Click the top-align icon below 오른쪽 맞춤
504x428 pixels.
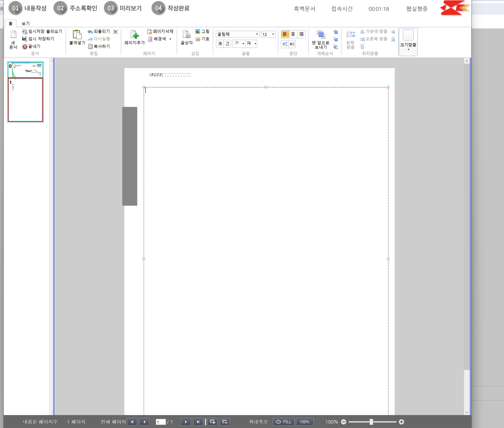pyautogui.click(x=362, y=47)
